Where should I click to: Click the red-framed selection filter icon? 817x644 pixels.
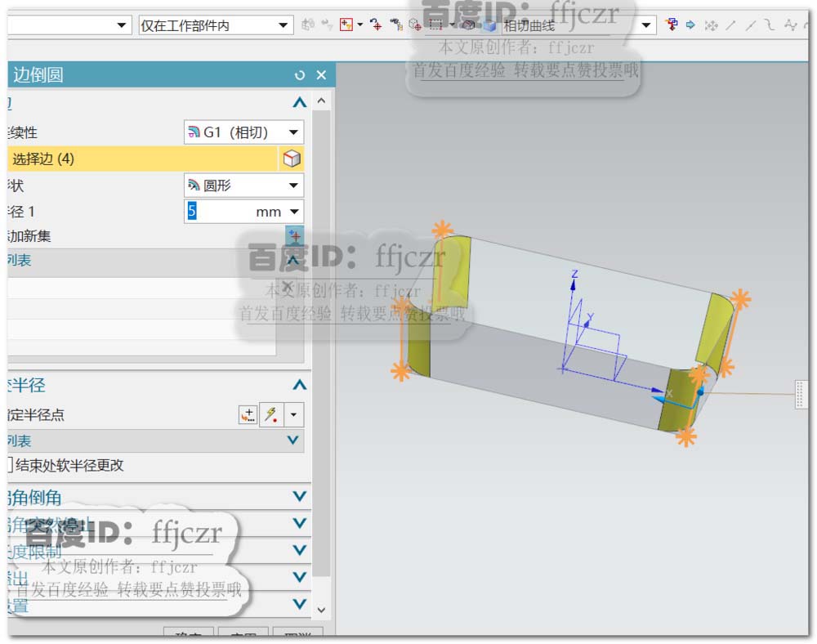point(346,25)
